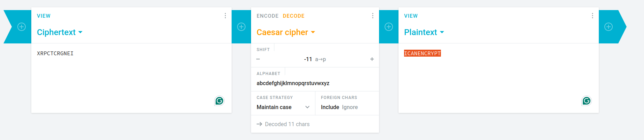Click the leftmost add-brick plus icon
Image resolution: width=644 pixels, height=140 pixels.
tap(22, 27)
